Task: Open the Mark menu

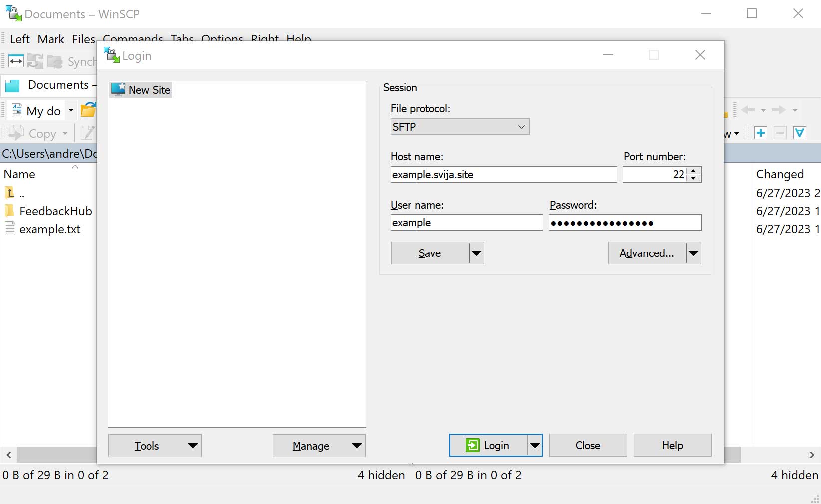Action: point(51,39)
